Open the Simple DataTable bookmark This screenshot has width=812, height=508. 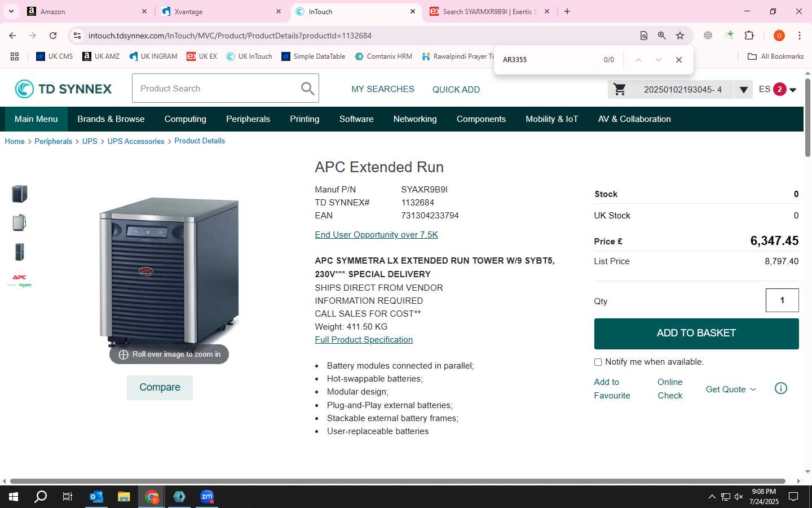(314, 56)
